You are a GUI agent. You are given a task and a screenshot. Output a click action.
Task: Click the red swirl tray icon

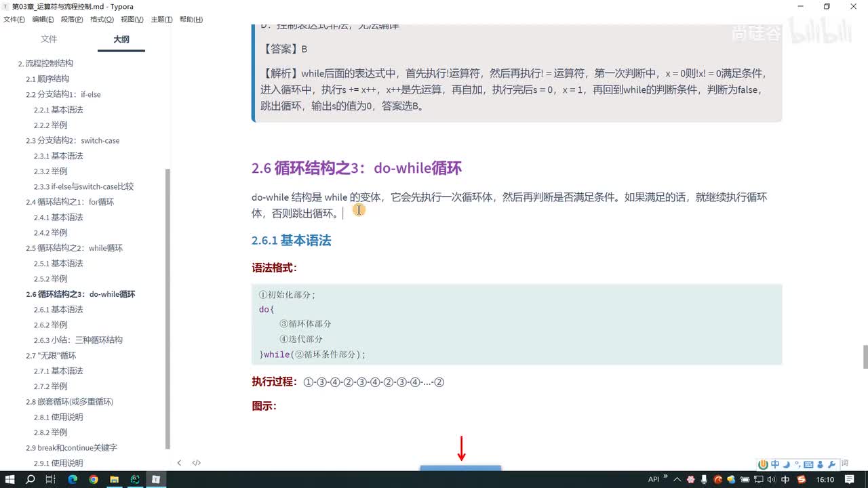tap(717, 479)
